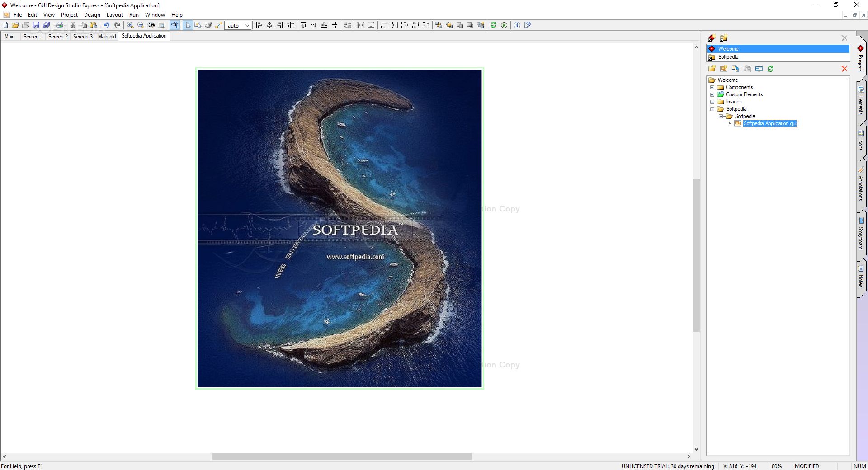Click the green Run play icon

click(x=504, y=25)
